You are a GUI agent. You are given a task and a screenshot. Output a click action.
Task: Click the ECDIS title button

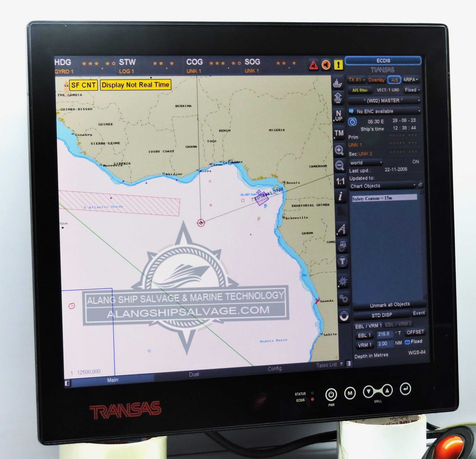tap(383, 61)
